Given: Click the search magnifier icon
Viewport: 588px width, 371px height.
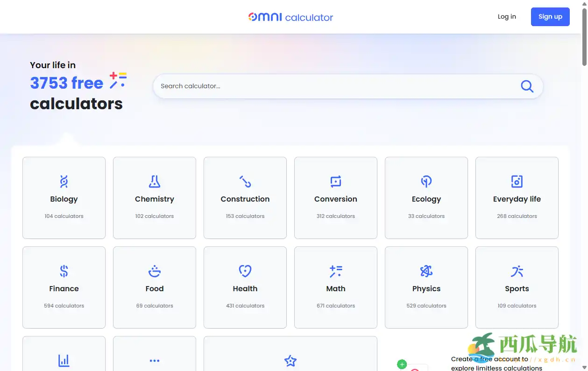Looking at the screenshot, I should point(527,86).
